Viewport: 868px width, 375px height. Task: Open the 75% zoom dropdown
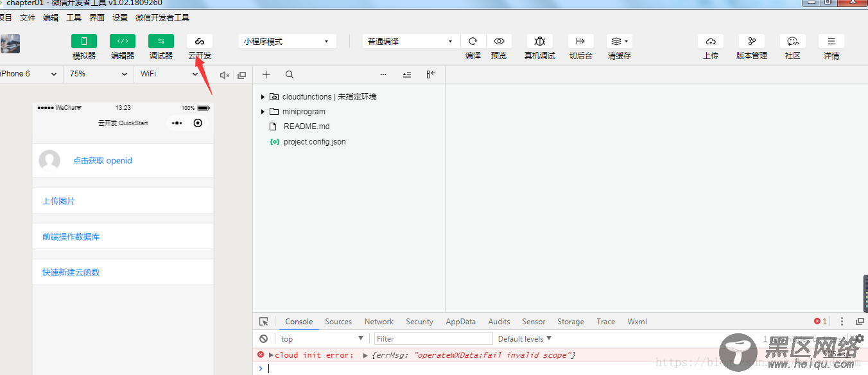click(99, 74)
